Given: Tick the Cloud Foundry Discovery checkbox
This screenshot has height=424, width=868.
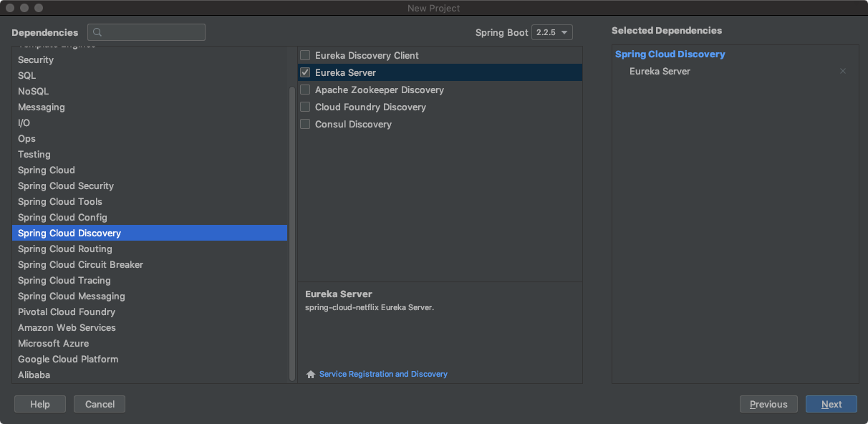Looking at the screenshot, I should click(x=305, y=107).
